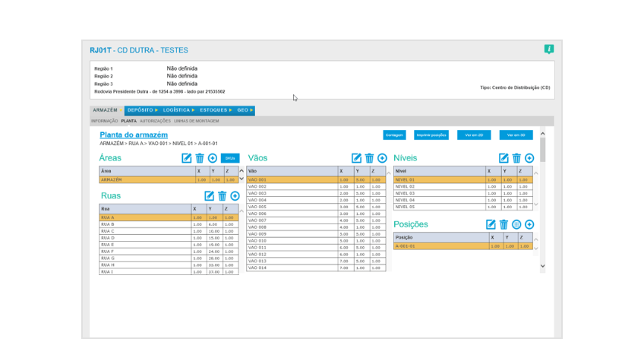Open the ESTOQUES dropdown menu

[x=216, y=110]
